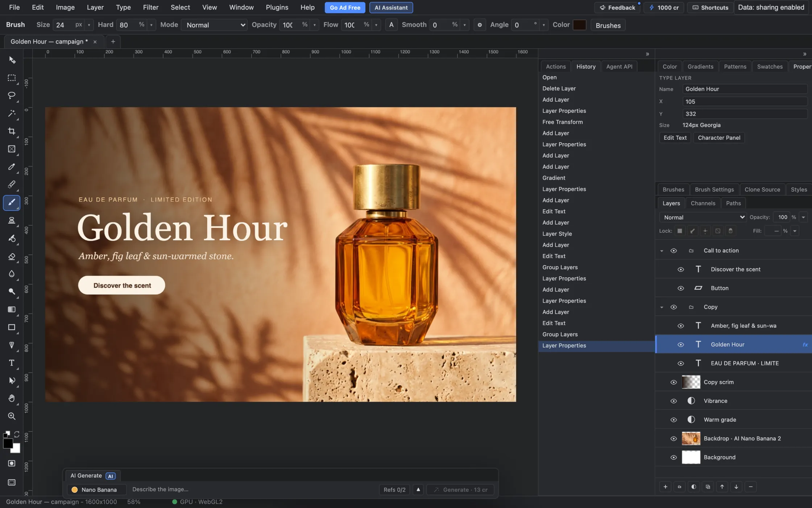Select the Rectangular Marquee tool
This screenshot has height=508, width=812.
12,78
